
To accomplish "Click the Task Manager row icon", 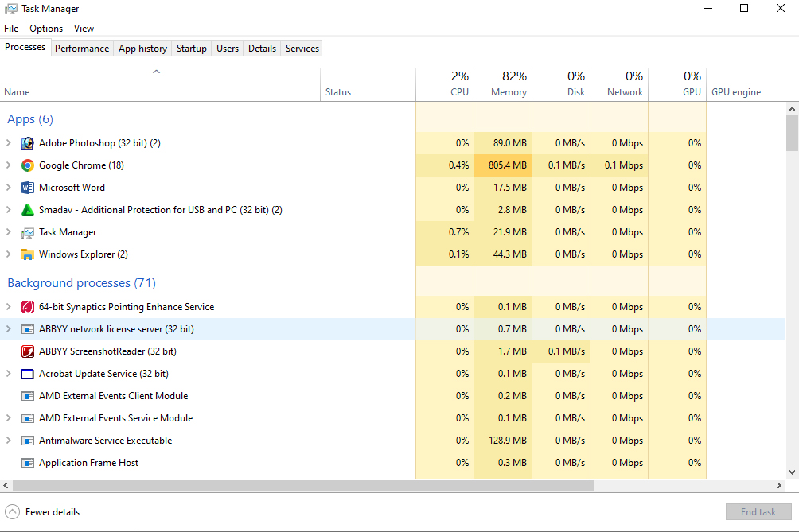I will point(28,233).
